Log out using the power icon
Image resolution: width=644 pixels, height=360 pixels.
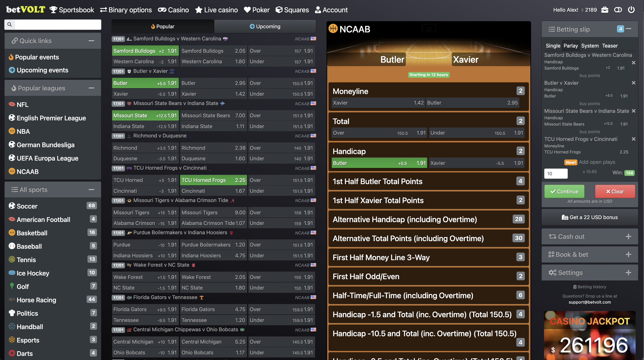coord(631,10)
